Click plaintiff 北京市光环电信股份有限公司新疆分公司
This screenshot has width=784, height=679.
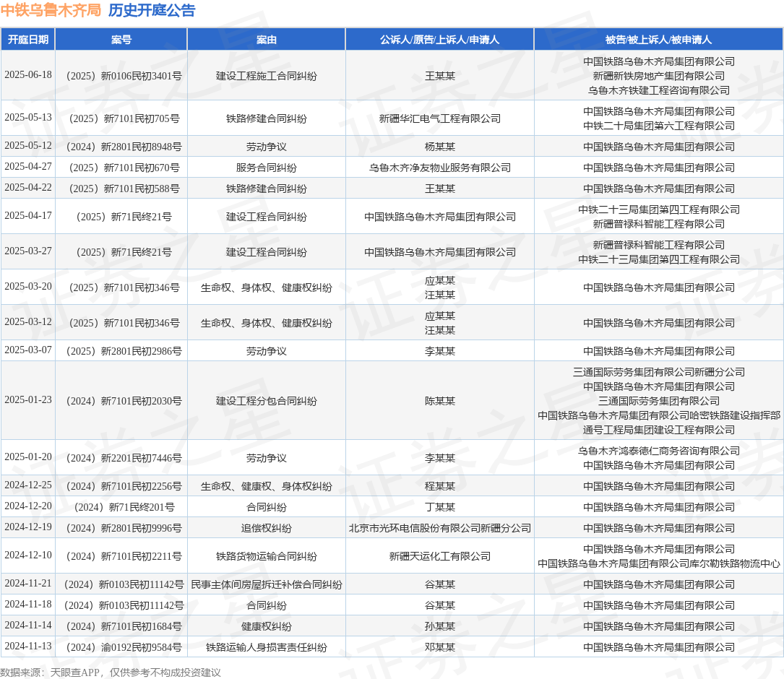(439, 529)
